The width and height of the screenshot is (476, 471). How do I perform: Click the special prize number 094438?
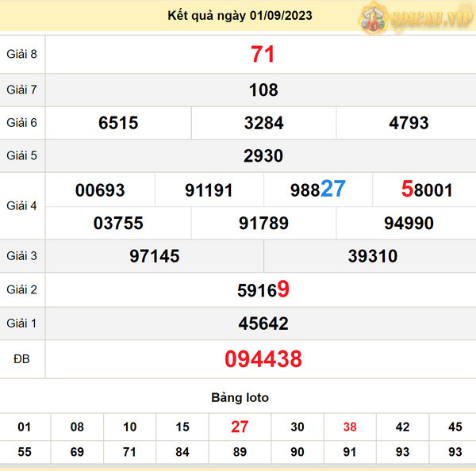[x=263, y=359]
